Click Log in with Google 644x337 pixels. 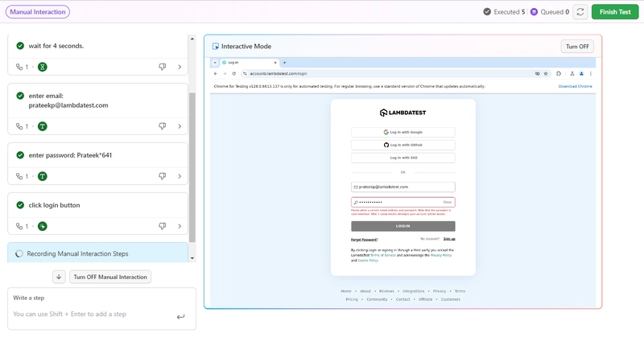(403, 132)
